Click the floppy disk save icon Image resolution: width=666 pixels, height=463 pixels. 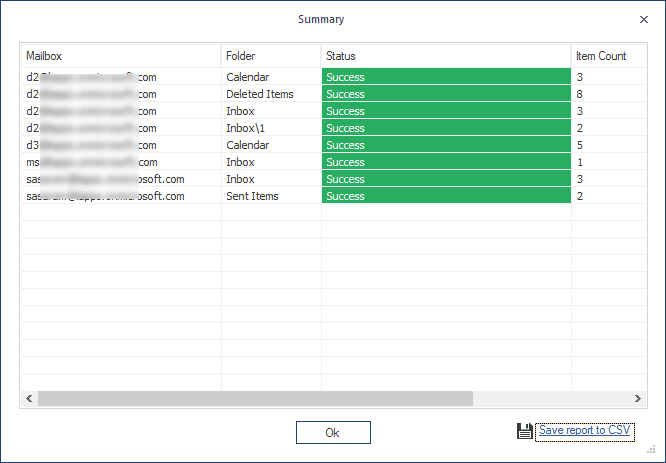[525, 431]
